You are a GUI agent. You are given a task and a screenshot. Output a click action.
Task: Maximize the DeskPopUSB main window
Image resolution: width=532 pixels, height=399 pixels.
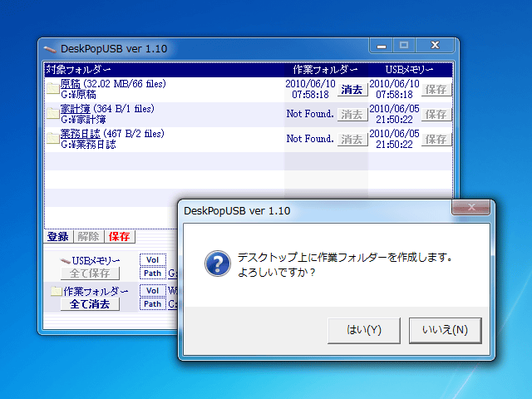[404, 46]
